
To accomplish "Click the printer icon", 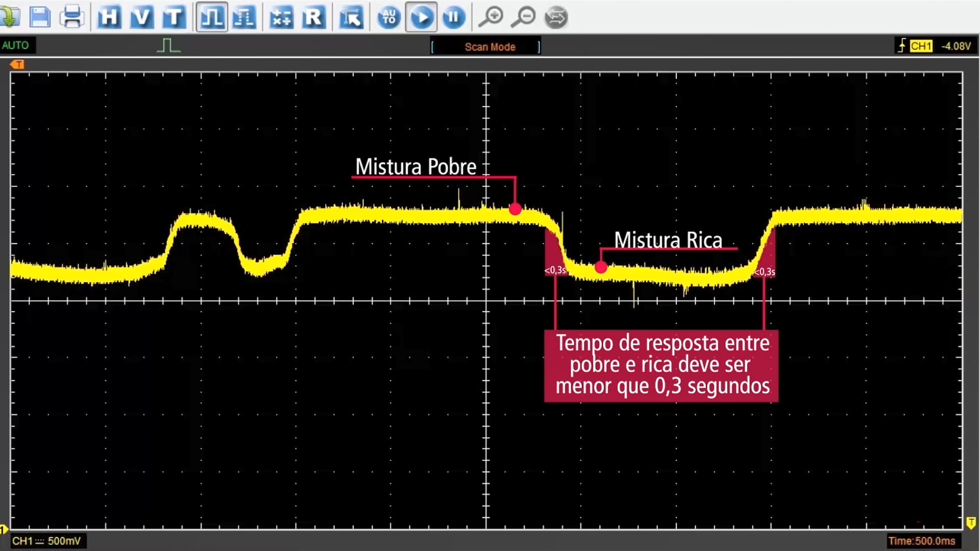I will coord(72,17).
